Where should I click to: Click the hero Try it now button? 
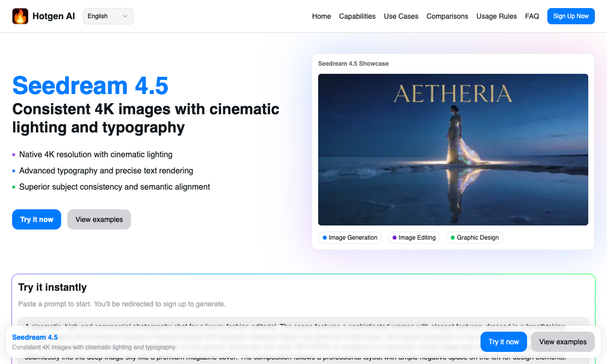(x=36, y=219)
